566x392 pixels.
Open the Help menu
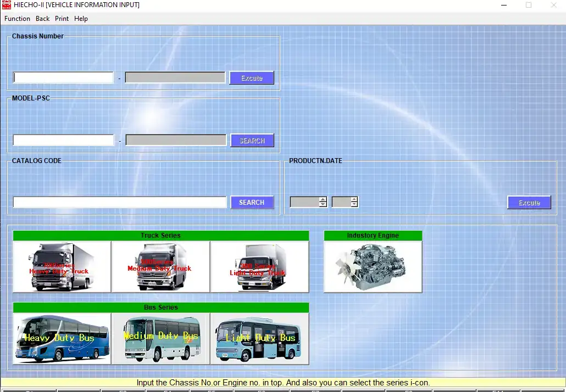click(81, 19)
